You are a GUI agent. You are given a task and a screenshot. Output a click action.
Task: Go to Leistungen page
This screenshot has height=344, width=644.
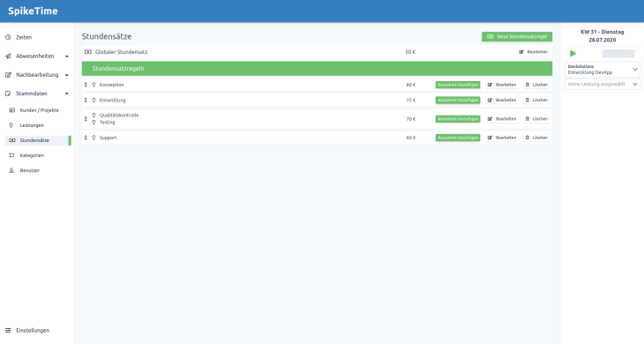(x=32, y=125)
